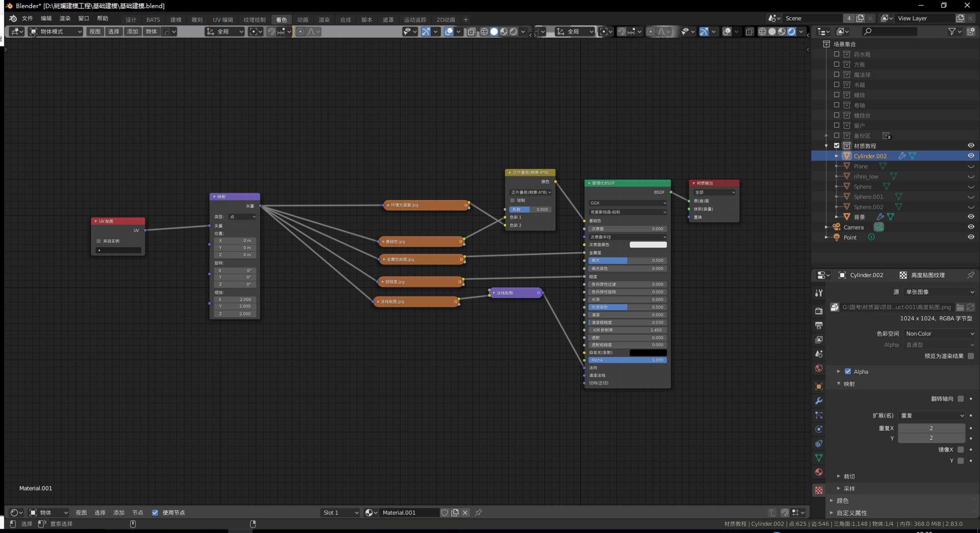Open the Object Constraints properties tab
Viewport: 980px width, 533px height.
[819, 444]
